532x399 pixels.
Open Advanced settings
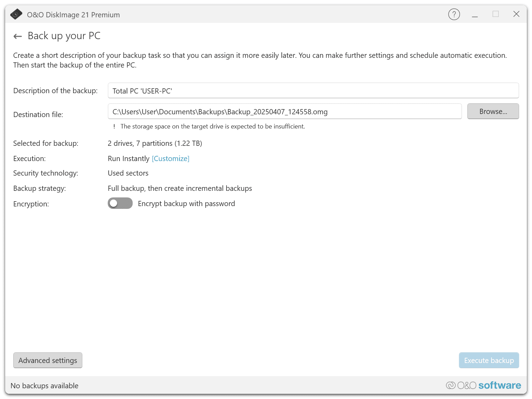[48, 360]
